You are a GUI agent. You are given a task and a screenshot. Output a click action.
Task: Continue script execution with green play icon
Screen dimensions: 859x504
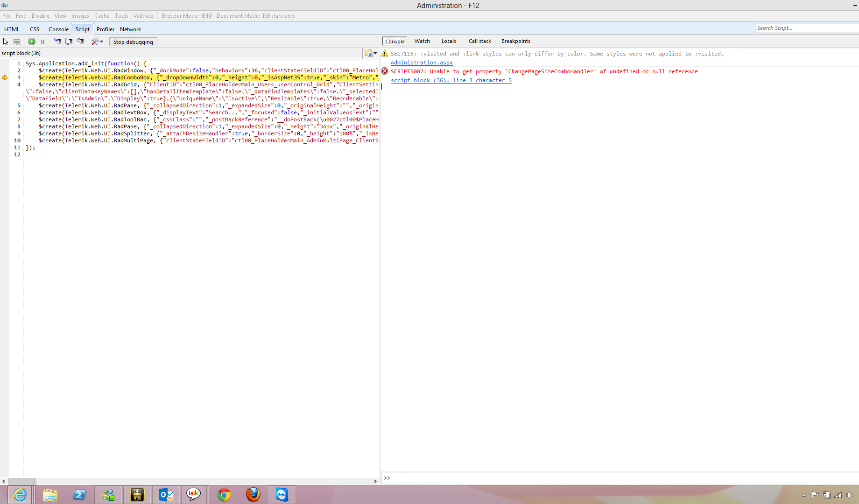click(x=32, y=42)
